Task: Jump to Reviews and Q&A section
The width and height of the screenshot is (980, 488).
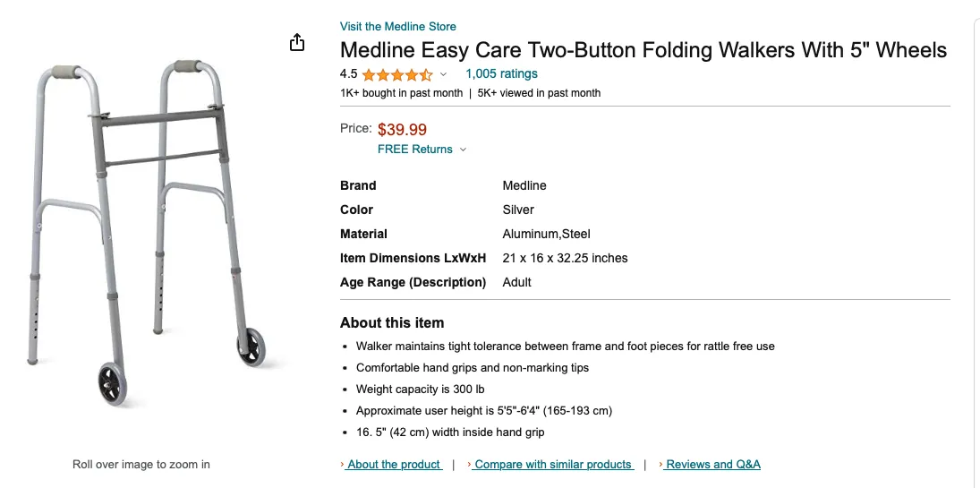Action: click(713, 465)
